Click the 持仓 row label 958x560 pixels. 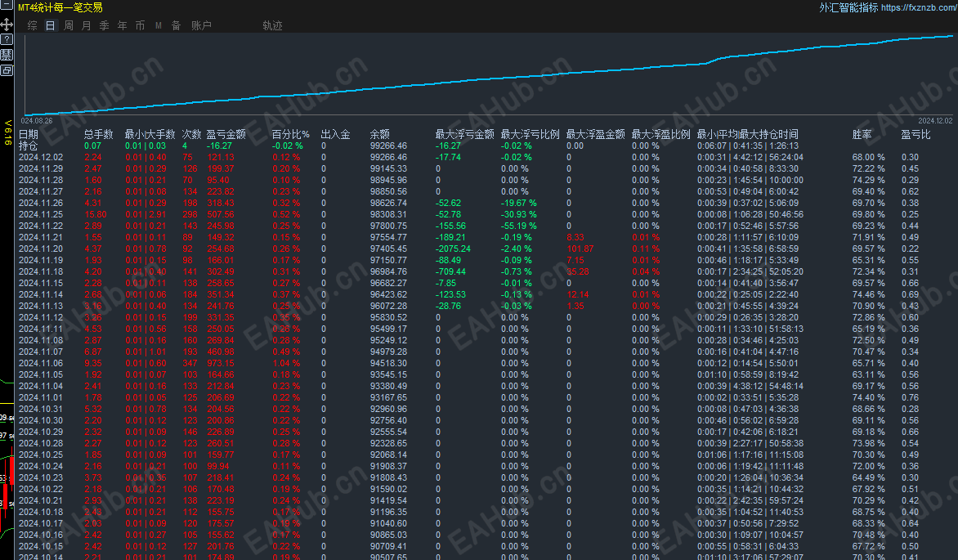(x=28, y=146)
